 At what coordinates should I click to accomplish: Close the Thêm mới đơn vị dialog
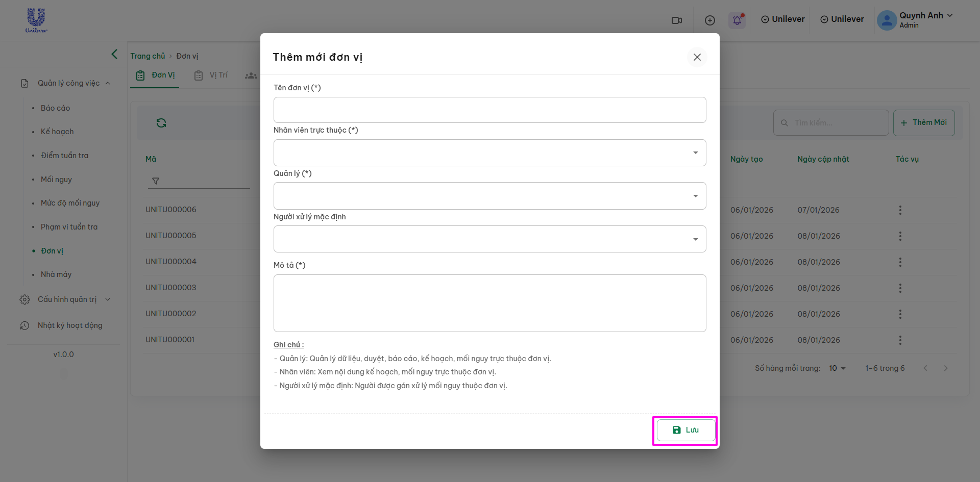(x=697, y=57)
